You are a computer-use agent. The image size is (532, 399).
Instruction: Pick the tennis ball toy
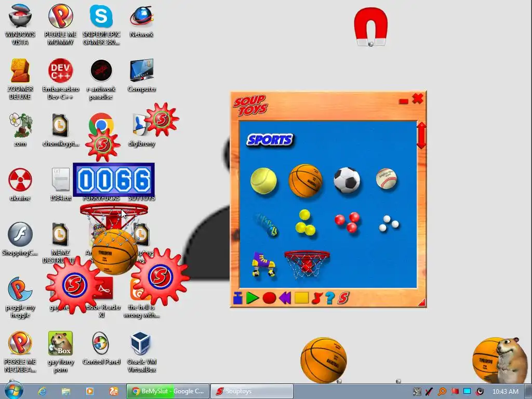[x=263, y=181]
